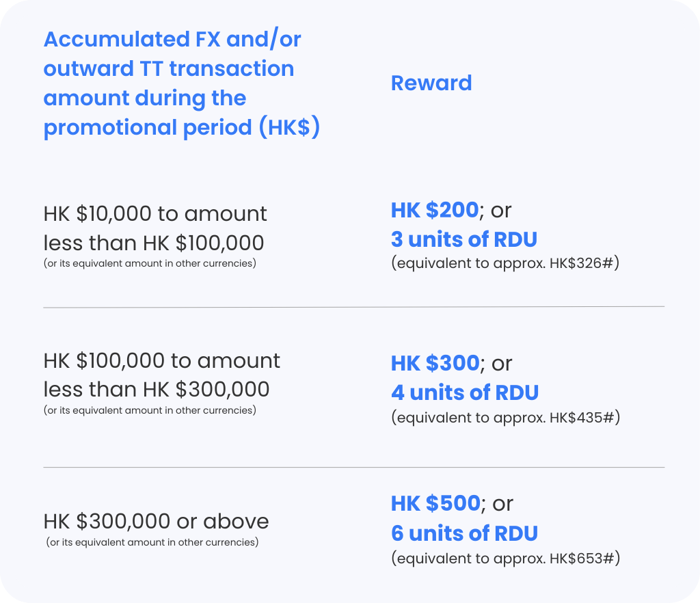The image size is (700, 603).
Task: Select the HK $100,000 to HK $300,000 tier
Action: [161, 375]
